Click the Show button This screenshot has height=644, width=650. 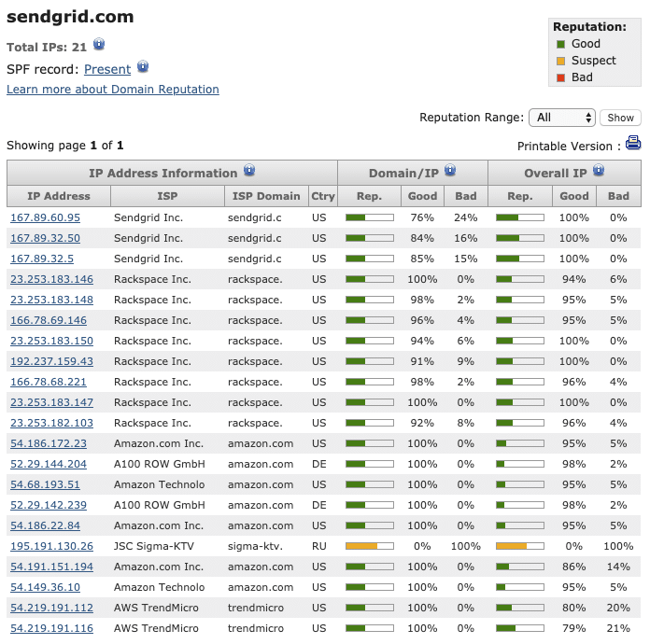point(620,118)
